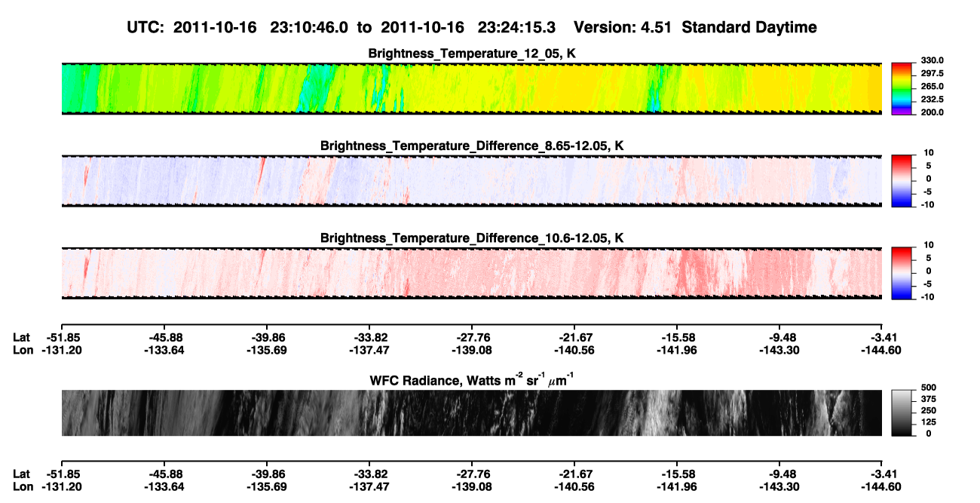
Task: Click latitude -45.88 on the bottom axis
Action: [x=164, y=474]
